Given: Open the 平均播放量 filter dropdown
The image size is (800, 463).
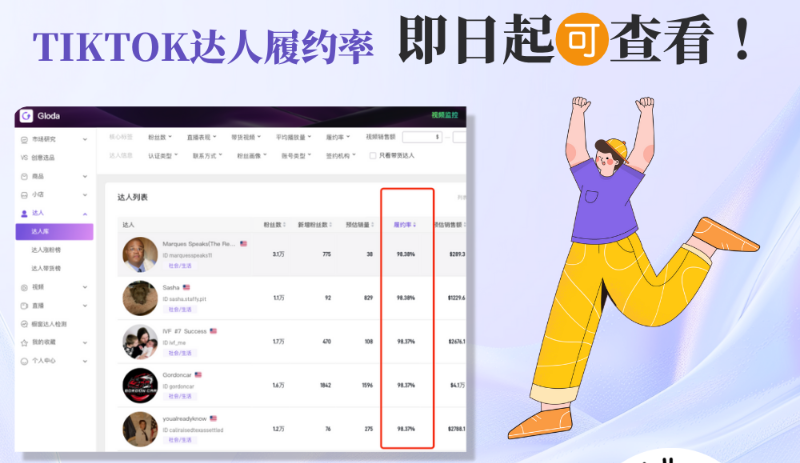Looking at the screenshot, I should pyautogui.click(x=293, y=137).
